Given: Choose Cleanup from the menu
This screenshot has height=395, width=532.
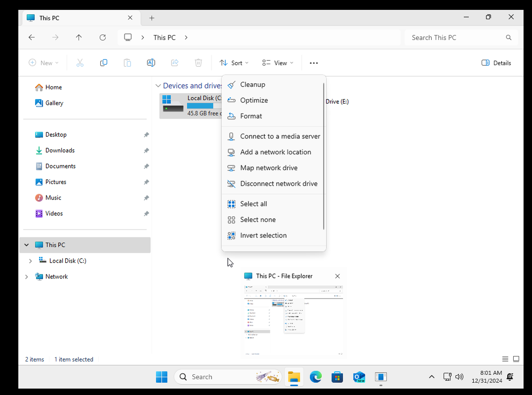Looking at the screenshot, I should point(274,84).
